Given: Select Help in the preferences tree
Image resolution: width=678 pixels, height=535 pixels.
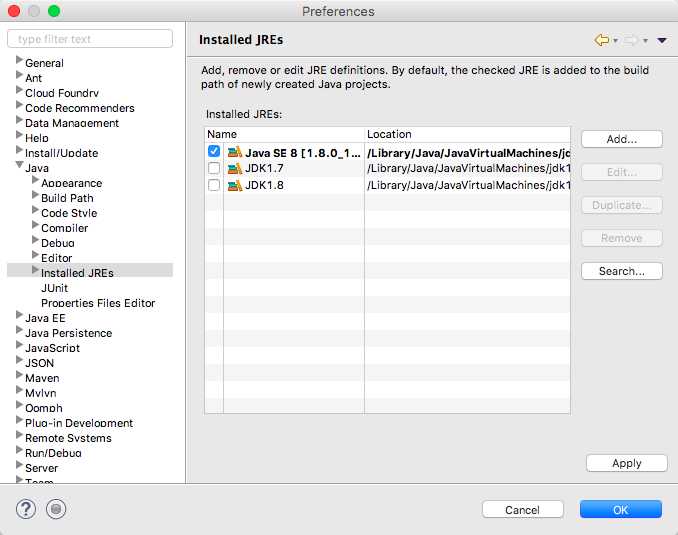Looking at the screenshot, I should [x=37, y=138].
